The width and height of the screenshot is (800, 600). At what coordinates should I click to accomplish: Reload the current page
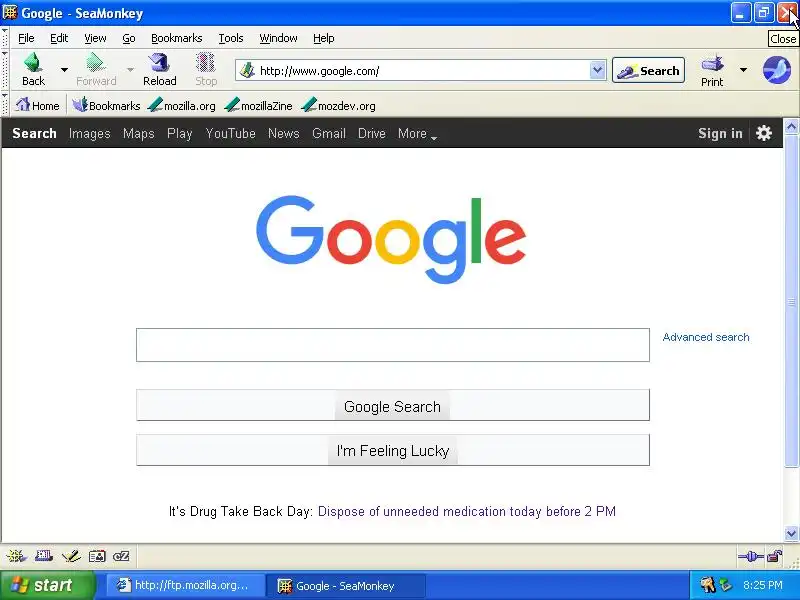(x=159, y=63)
